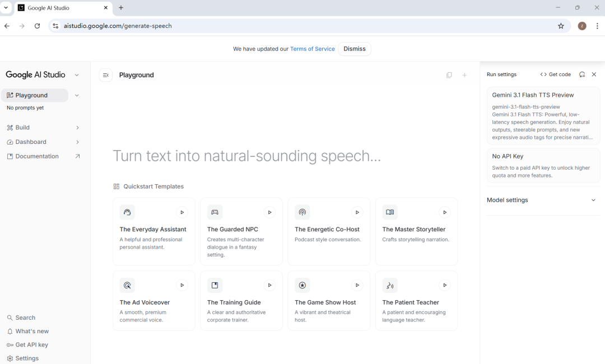
Task: Click the Game Show Host star icon
Action: point(302,285)
